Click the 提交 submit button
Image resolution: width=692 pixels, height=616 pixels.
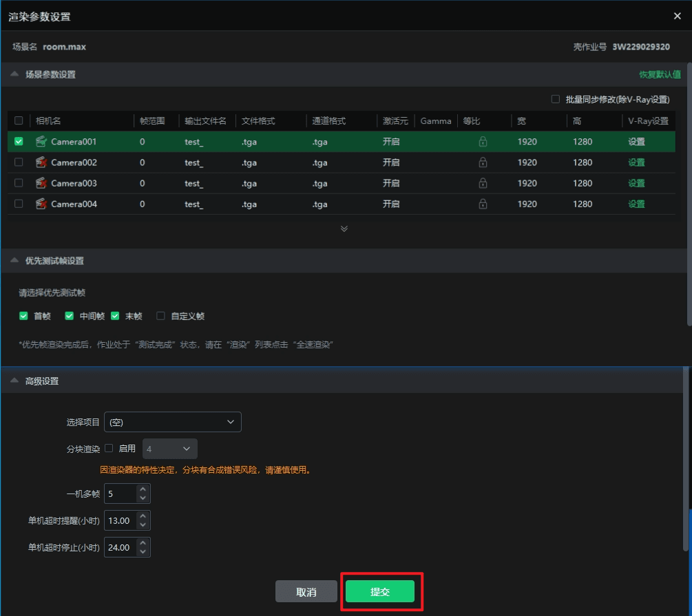click(x=380, y=591)
